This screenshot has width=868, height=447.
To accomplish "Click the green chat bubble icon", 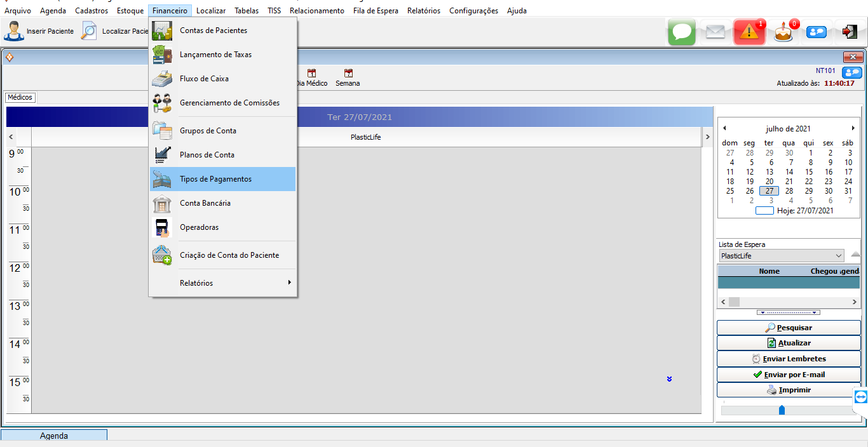I will coord(681,32).
